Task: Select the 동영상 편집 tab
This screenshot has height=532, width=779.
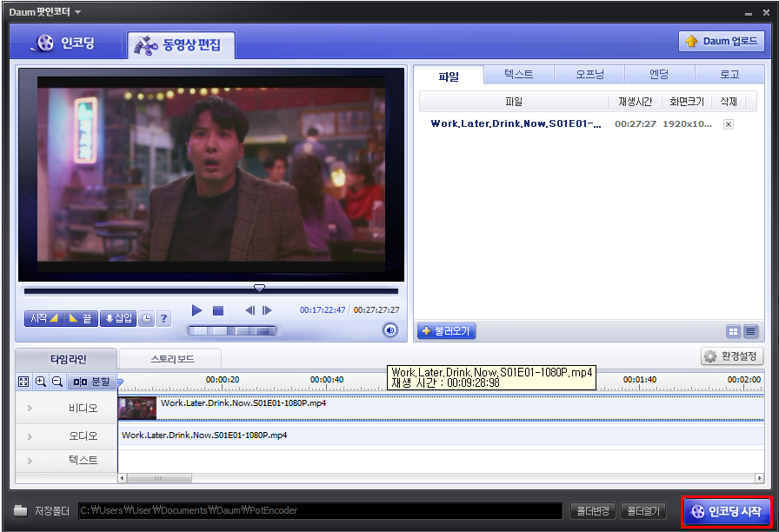Action: (x=181, y=45)
